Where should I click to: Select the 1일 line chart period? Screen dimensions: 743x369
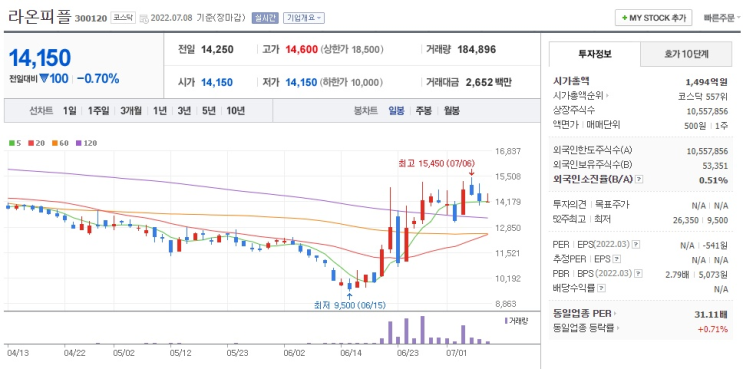(x=69, y=111)
